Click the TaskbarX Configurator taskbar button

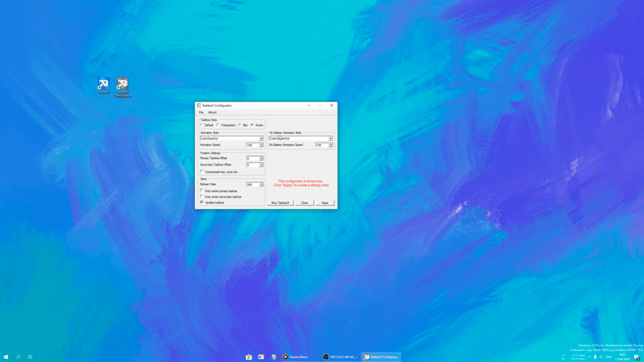point(381,357)
